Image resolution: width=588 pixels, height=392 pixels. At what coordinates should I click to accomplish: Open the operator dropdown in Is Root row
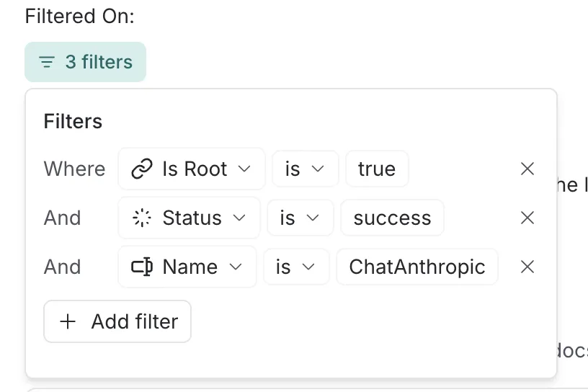pyautogui.click(x=305, y=169)
